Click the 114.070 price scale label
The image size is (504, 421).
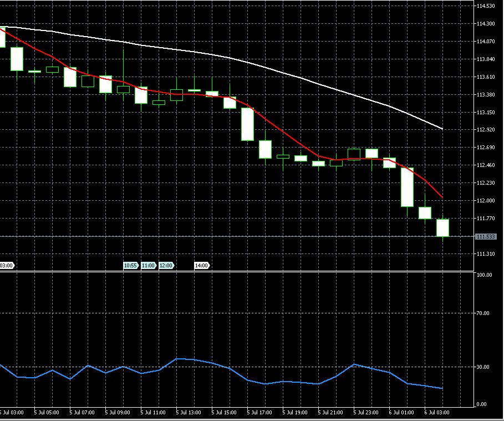(486, 42)
